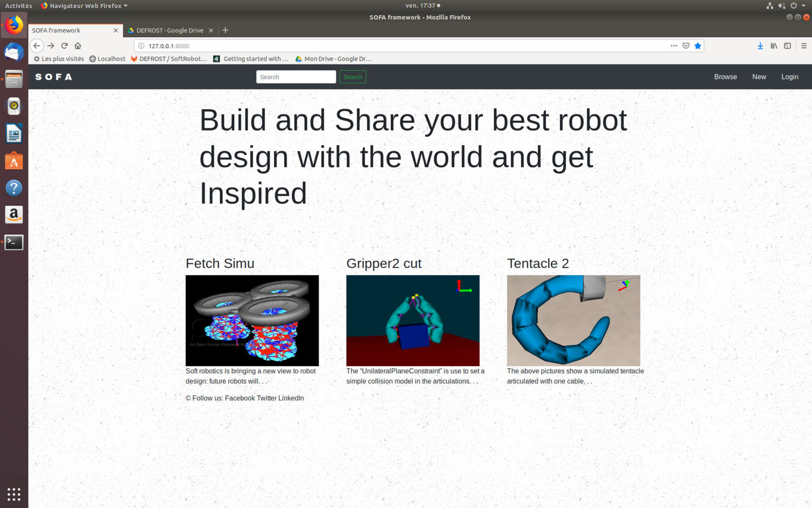This screenshot has height=508, width=812.
Task: Click into the SOFA search field
Action: click(296, 77)
